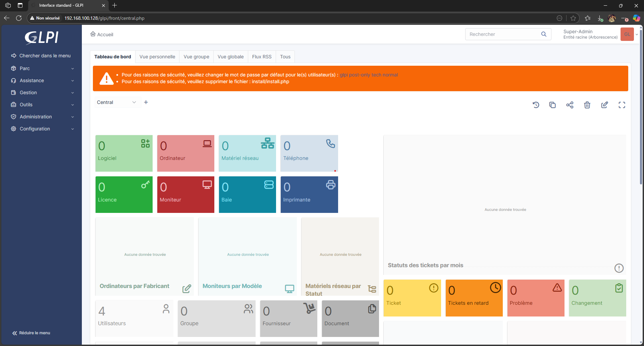Open the Utilisateurs card
Screen dimensions: 644x346
134,319
